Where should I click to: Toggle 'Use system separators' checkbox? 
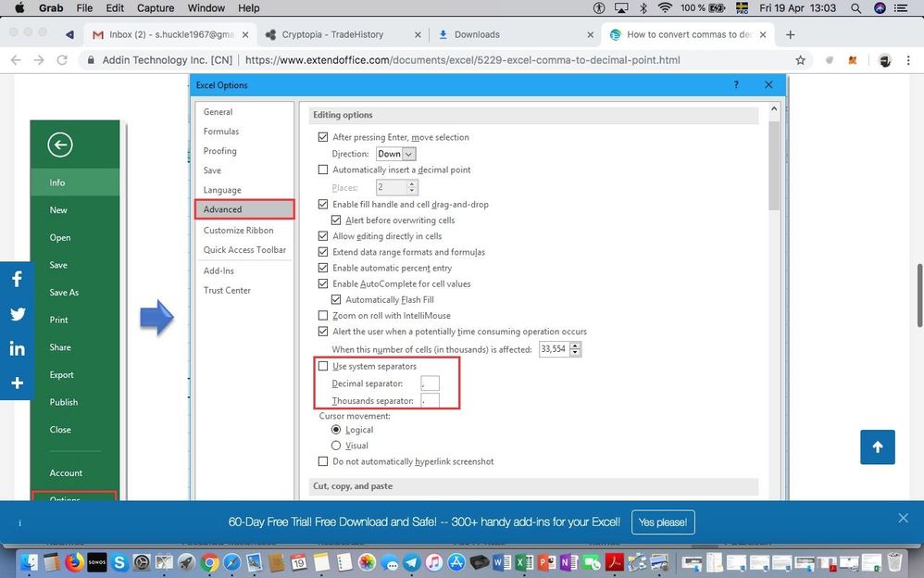(x=323, y=366)
